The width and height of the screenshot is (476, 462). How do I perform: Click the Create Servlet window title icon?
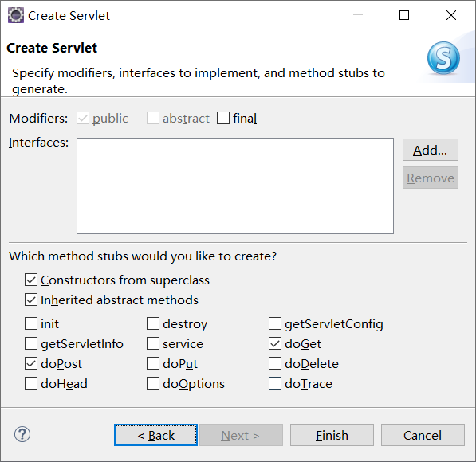16,15
